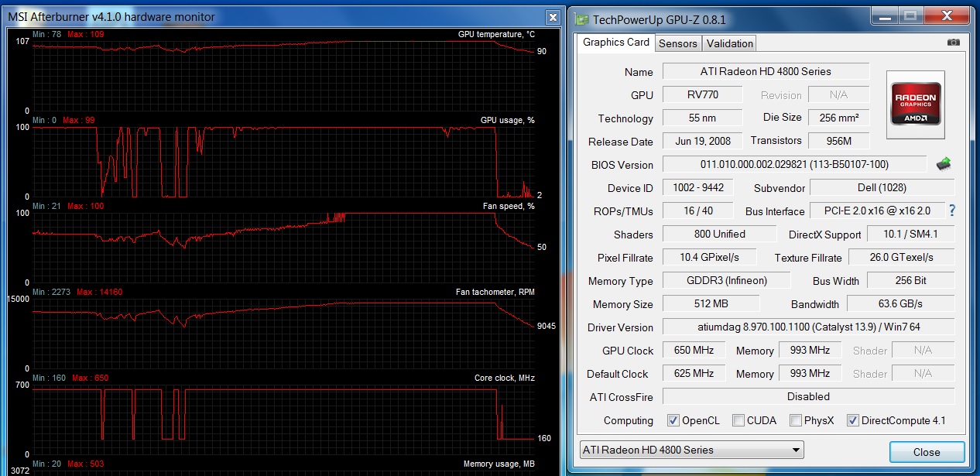The width and height of the screenshot is (980, 476).
Task: Click the current fan RPM value 9045
Action: (547, 326)
